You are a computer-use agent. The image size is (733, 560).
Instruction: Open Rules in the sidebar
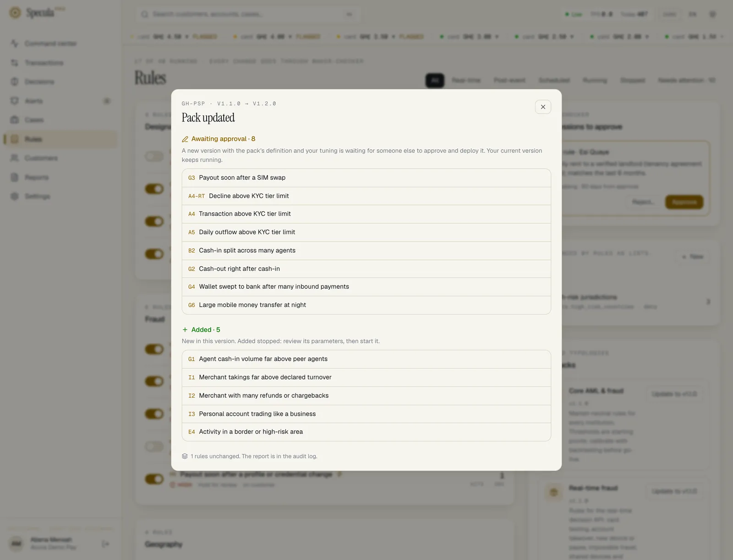pyautogui.click(x=60, y=139)
